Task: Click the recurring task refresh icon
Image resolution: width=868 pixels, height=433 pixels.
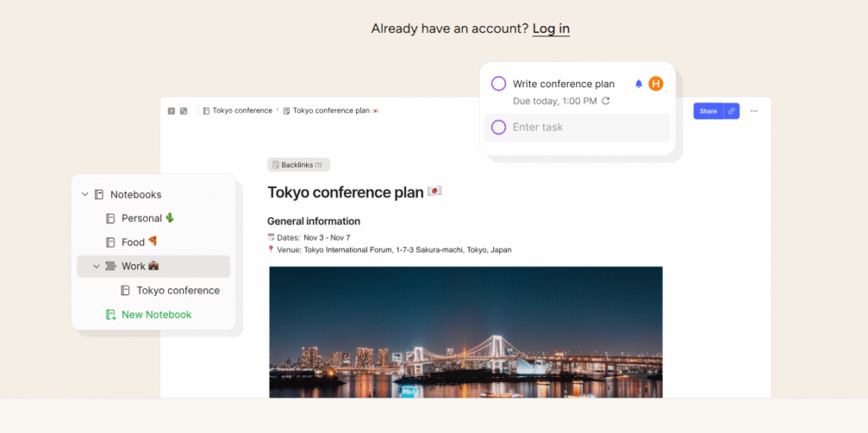Action: tap(605, 101)
